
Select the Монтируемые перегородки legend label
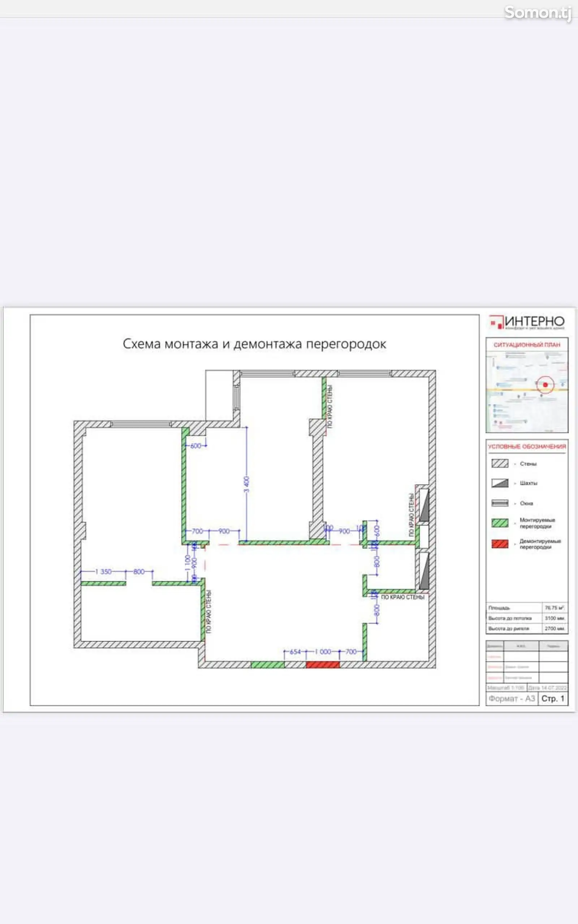pos(537,523)
